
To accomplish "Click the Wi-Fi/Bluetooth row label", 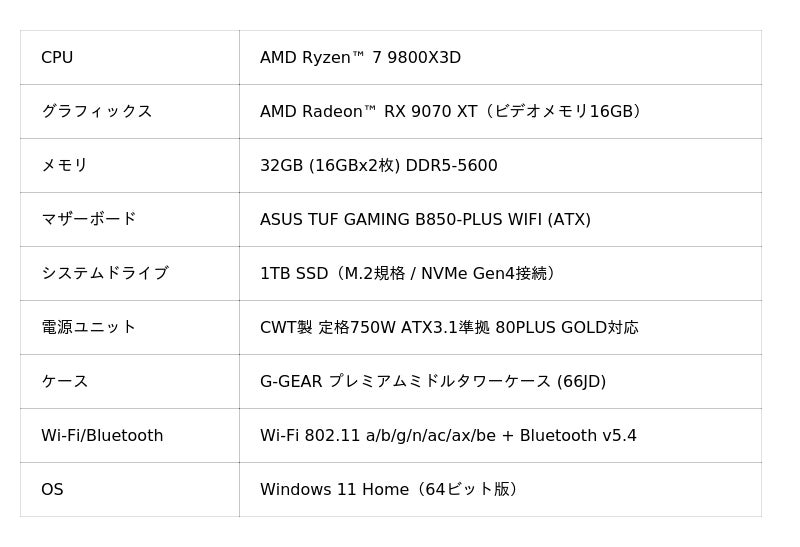I will pyautogui.click(x=102, y=435).
